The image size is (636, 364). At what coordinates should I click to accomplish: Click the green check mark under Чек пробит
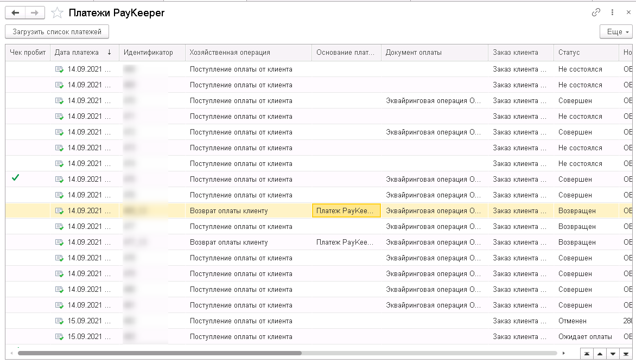15,178
